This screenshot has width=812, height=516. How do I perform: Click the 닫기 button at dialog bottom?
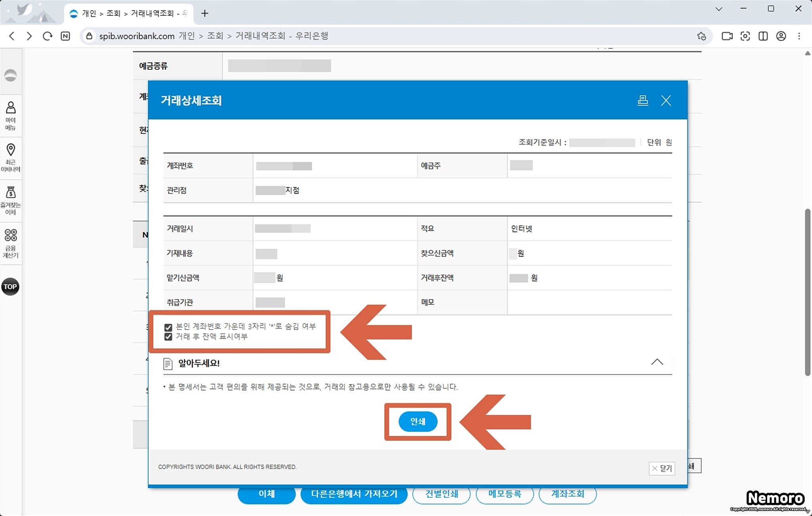(662, 468)
